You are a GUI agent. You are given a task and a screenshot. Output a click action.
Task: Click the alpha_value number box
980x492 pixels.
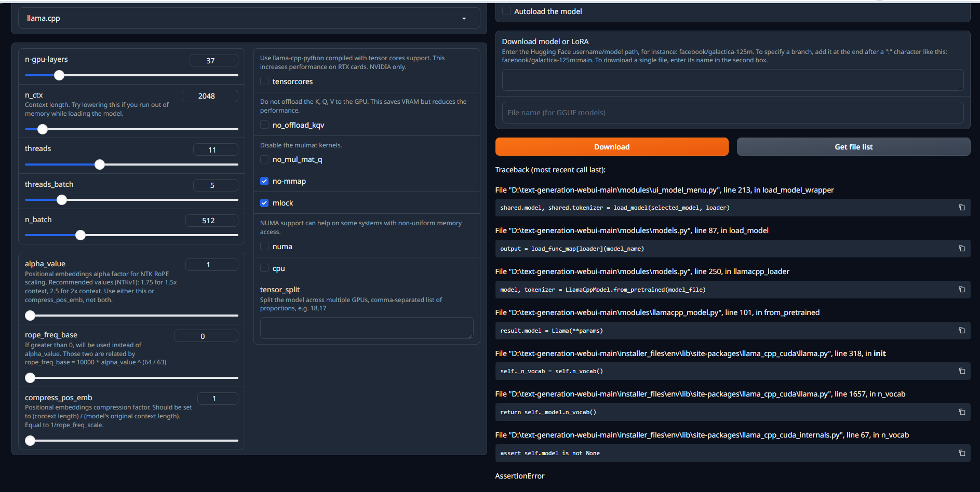click(212, 265)
